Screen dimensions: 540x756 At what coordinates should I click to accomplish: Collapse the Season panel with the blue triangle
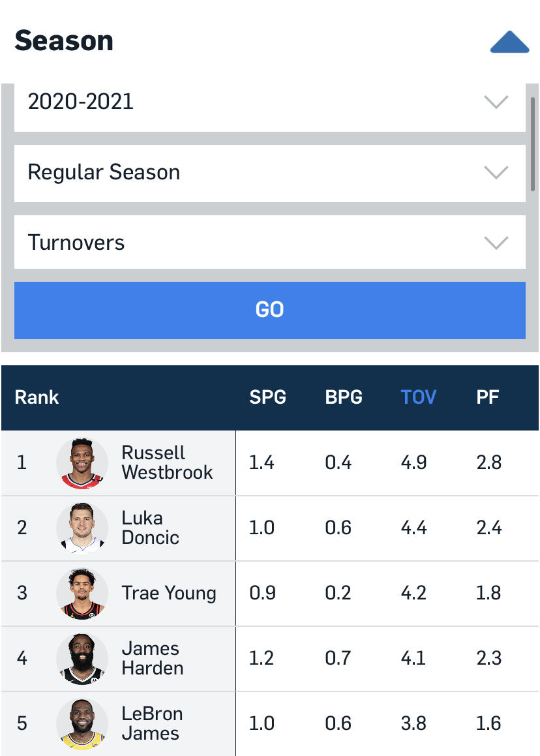pyautogui.click(x=509, y=42)
